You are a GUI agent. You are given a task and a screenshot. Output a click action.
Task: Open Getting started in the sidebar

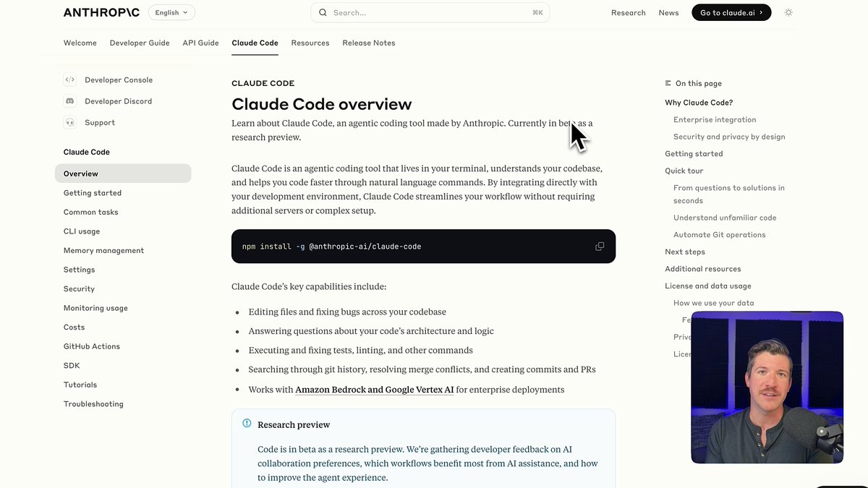93,193
